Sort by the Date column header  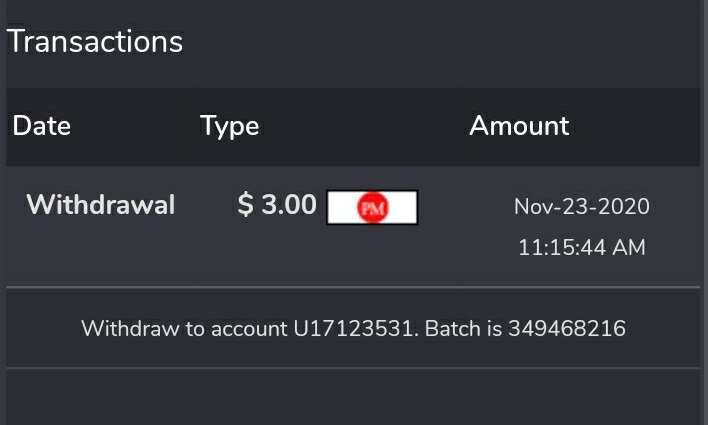click(42, 126)
